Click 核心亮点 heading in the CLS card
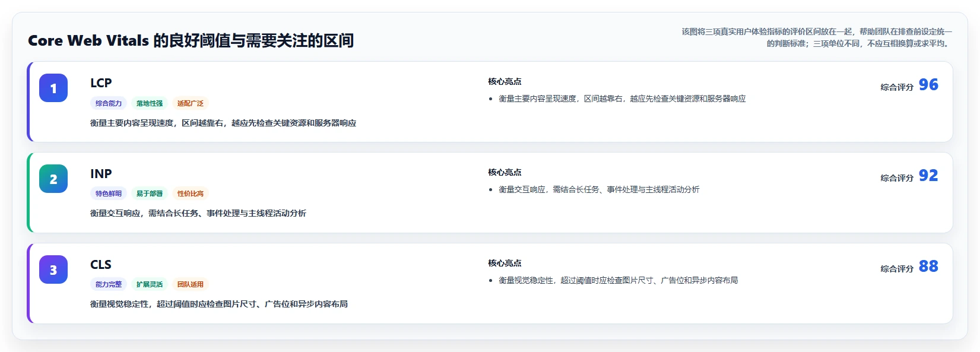980x352 pixels. pyautogui.click(x=505, y=263)
